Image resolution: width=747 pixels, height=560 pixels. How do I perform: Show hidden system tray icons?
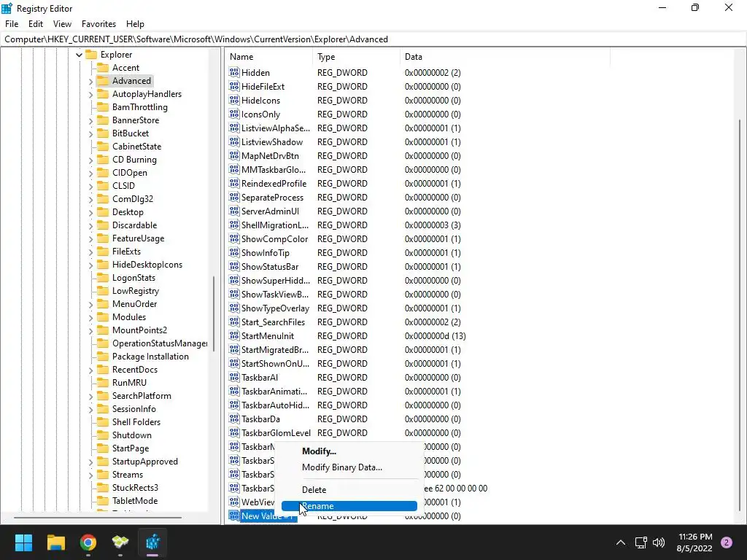click(x=621, y=542)
